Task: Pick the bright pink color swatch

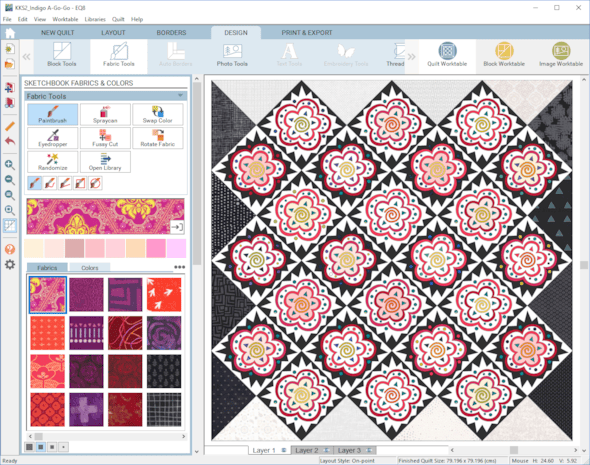Action: tap(156, 248)
